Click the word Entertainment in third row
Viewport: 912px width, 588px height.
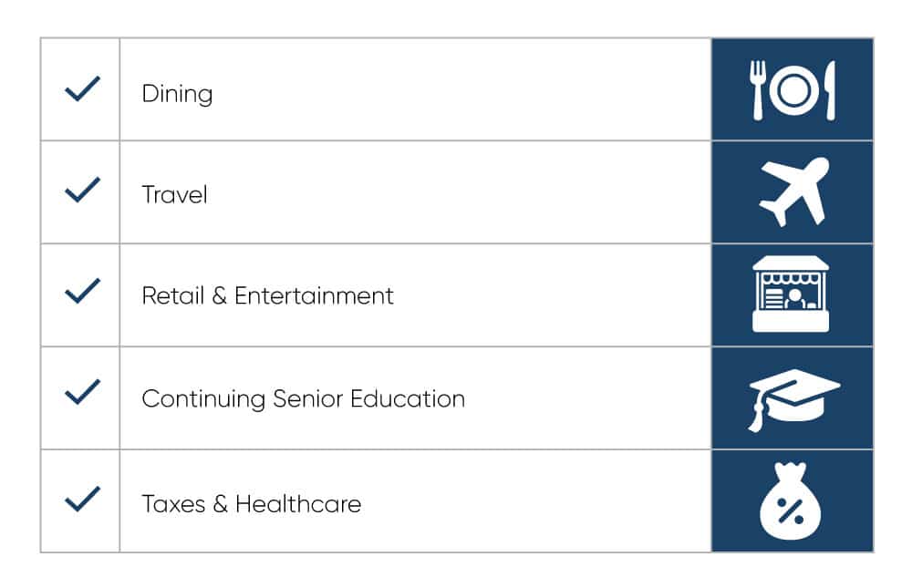click(314, 296)
